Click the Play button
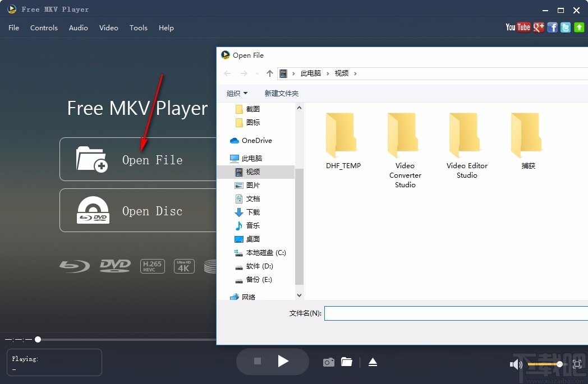588x384 pixels. point(283,361)
